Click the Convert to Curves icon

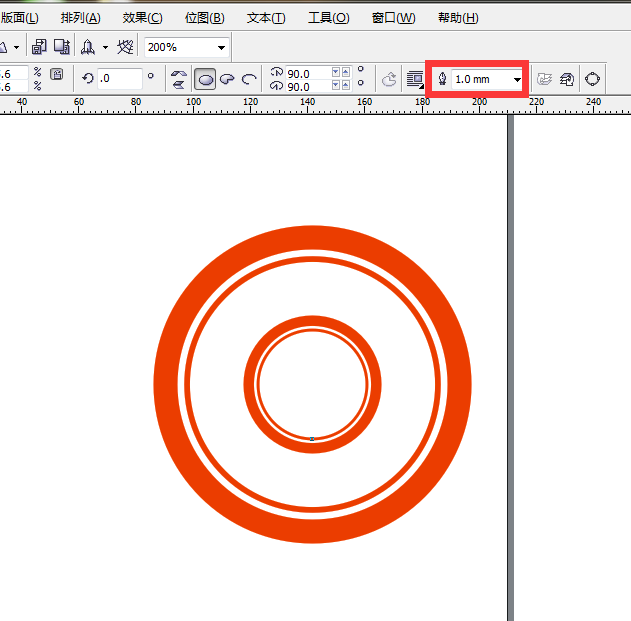[592, 79]
